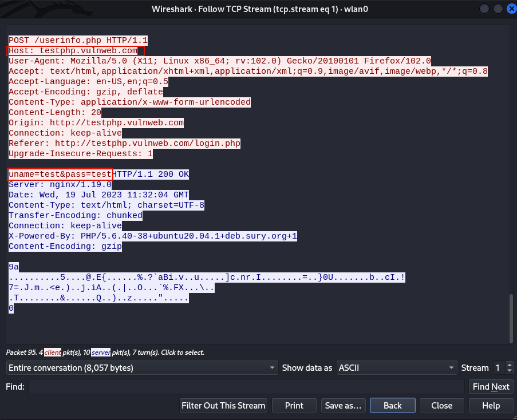517x420 pixels.
Task: Maximize the Follow TCP Stream window
Action: click(497, 9)
